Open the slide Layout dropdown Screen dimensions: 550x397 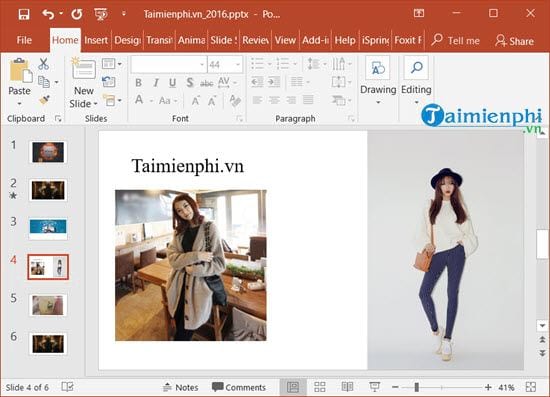[112, 64]
